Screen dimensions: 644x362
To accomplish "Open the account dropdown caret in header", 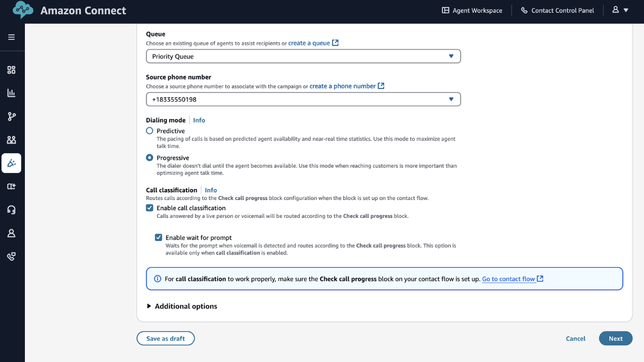I will 626,10.
